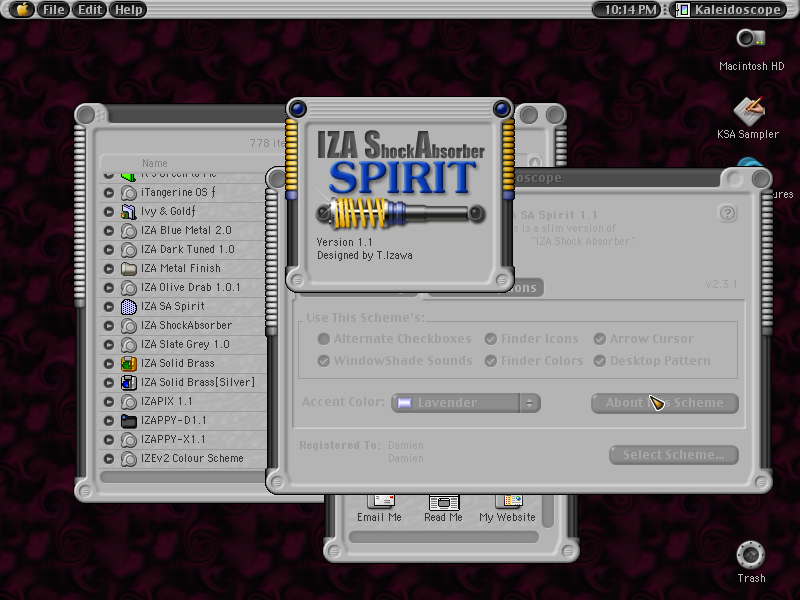Click the horizontal scrollbar in the file list window
Viewport: 800px width, 600px height.
(184, 477)
